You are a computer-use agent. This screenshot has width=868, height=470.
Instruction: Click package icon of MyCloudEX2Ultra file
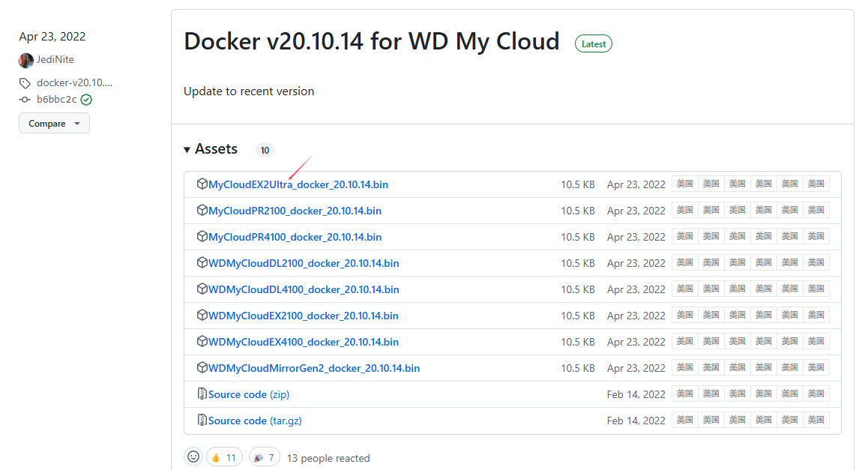coord(202,184)
